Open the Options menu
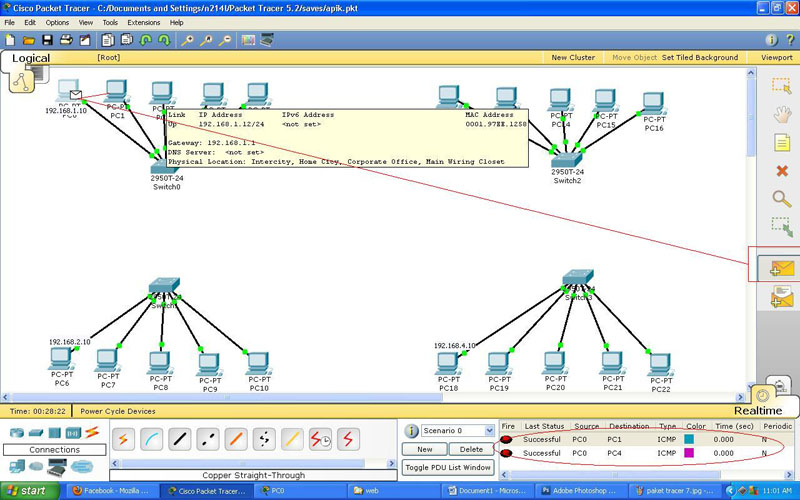This screenshot has width=800, height=500. tap(57, 22)
